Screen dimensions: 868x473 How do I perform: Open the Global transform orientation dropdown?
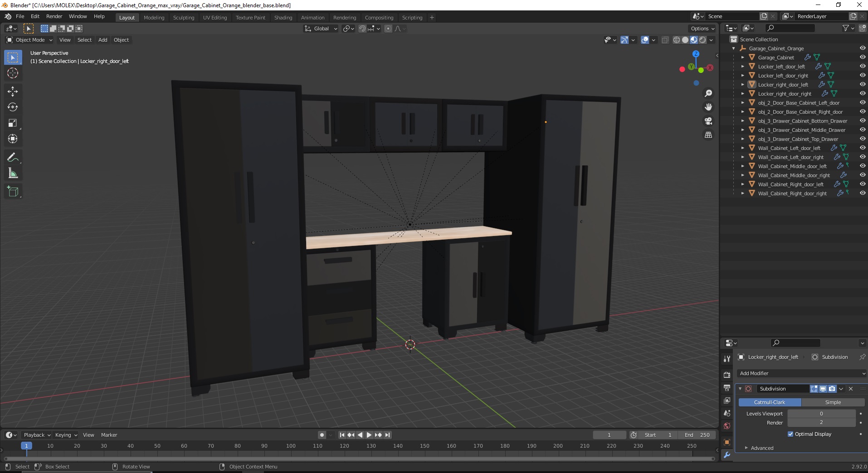coord(321,29)
